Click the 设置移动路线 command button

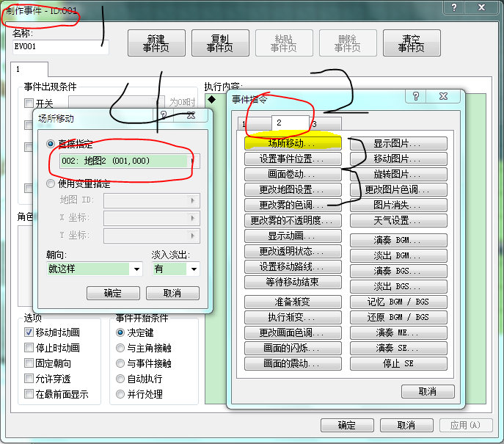[x=293, y=267]
